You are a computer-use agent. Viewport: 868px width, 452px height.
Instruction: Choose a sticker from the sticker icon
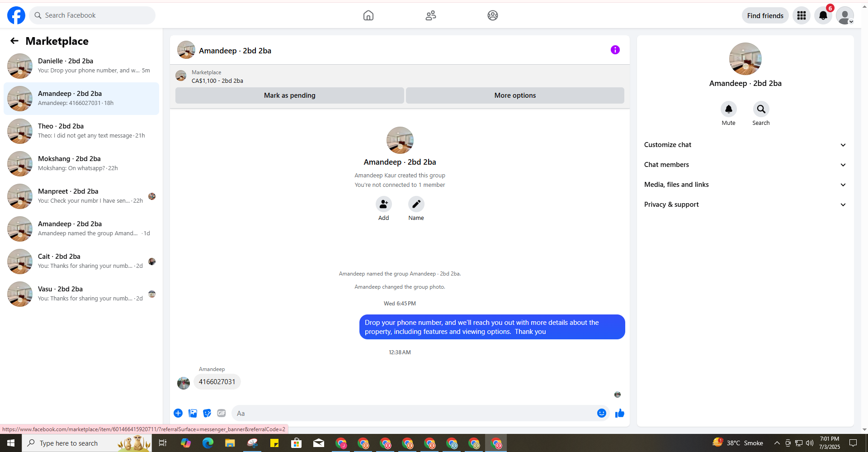point(207,413)
